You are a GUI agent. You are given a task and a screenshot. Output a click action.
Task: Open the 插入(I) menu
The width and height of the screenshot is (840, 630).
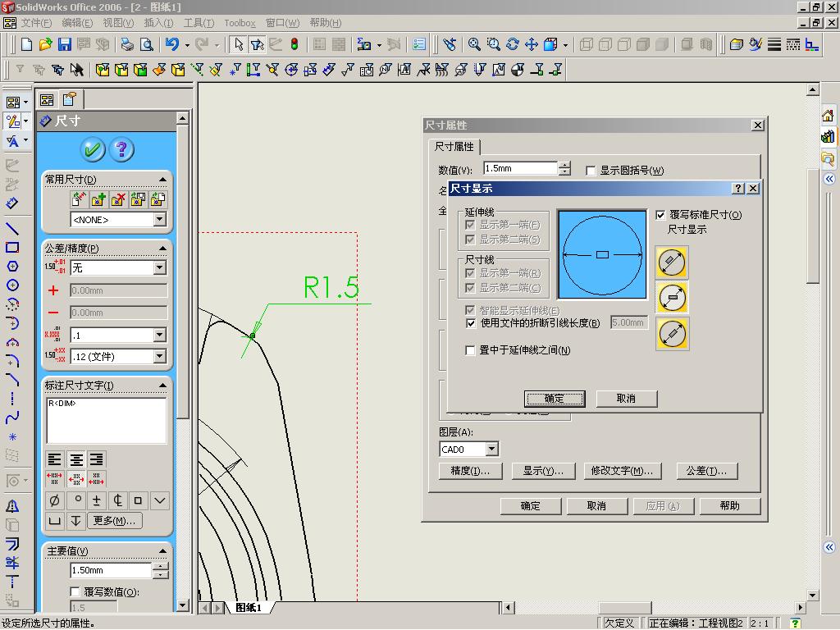coord(158,23)
